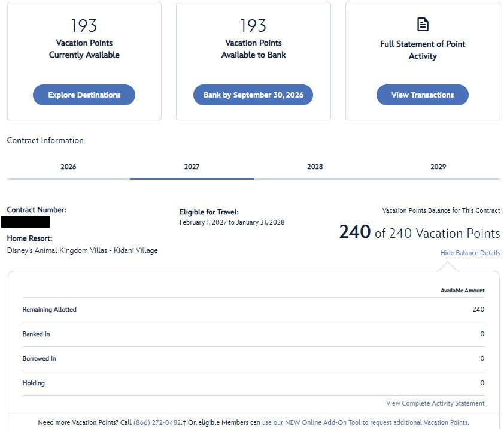Open View Transactions
Image resolution: width=504 pixels, height=429 pixels.
423,95
